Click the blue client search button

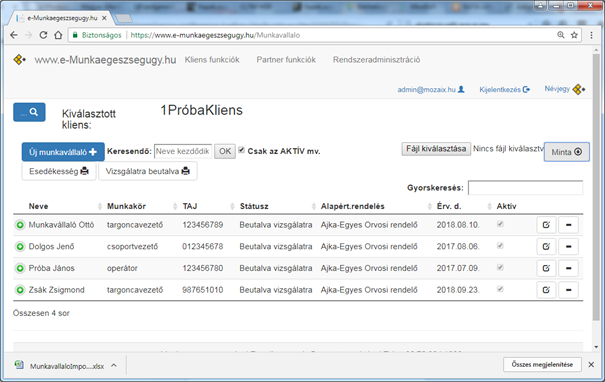tap(29, 112)
